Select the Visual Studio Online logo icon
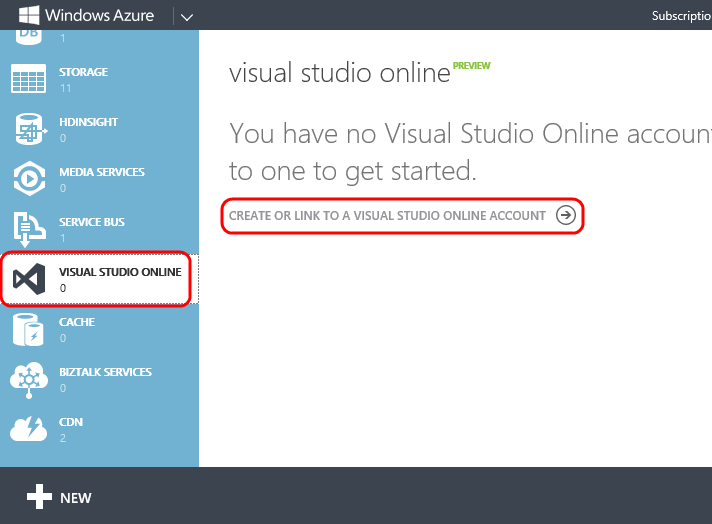 point(29,279)
